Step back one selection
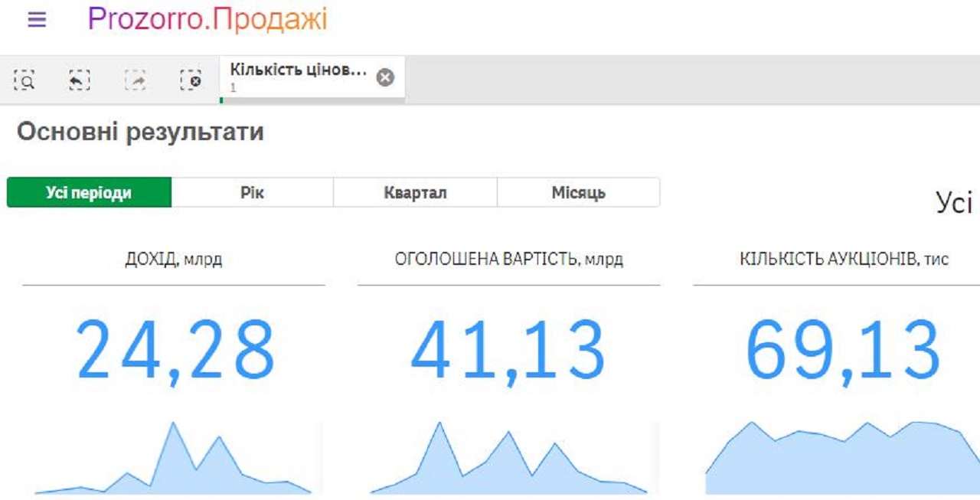Screen dimensions: 980x500 point(80,80)
